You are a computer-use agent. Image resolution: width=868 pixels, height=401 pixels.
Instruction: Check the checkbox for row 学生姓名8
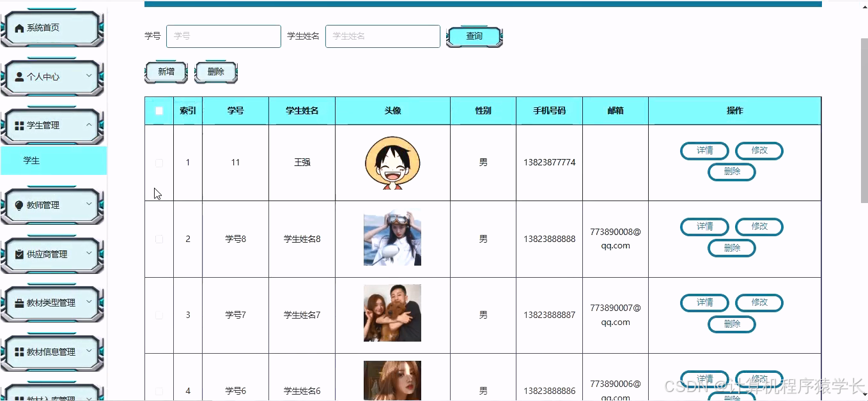[x=159, y=239]
